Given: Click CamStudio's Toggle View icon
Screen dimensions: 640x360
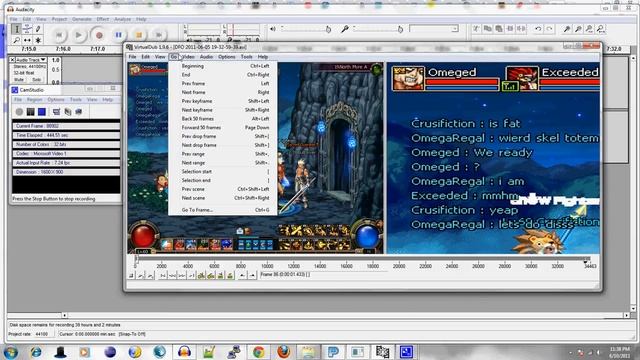Looking at the screenshot, I should [x=56, y=111].
